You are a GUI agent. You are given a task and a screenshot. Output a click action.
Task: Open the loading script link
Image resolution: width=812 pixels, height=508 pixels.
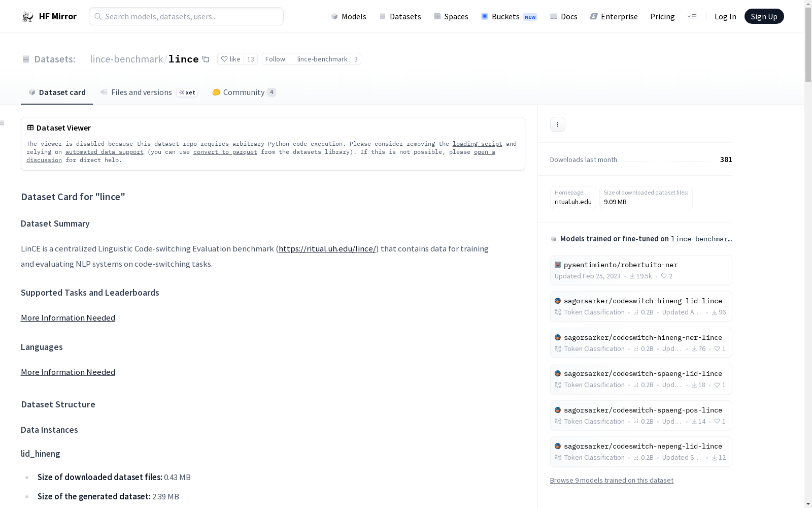pyautogui.click(x=478, y=144)
